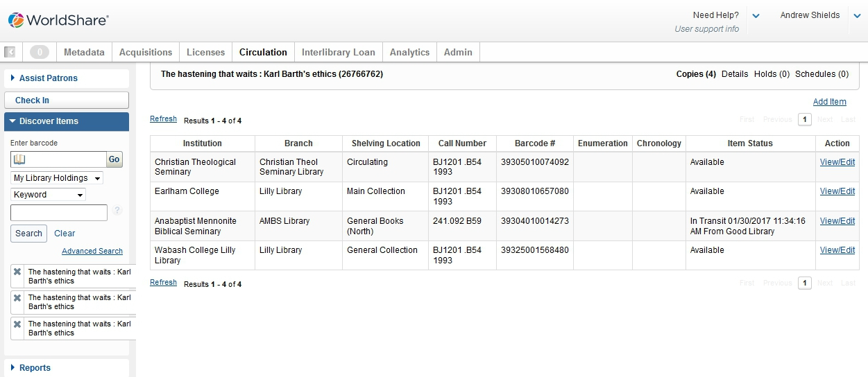Click the notification counter badge showing 0
The image size is (868, 377).
tap(40, 52)
